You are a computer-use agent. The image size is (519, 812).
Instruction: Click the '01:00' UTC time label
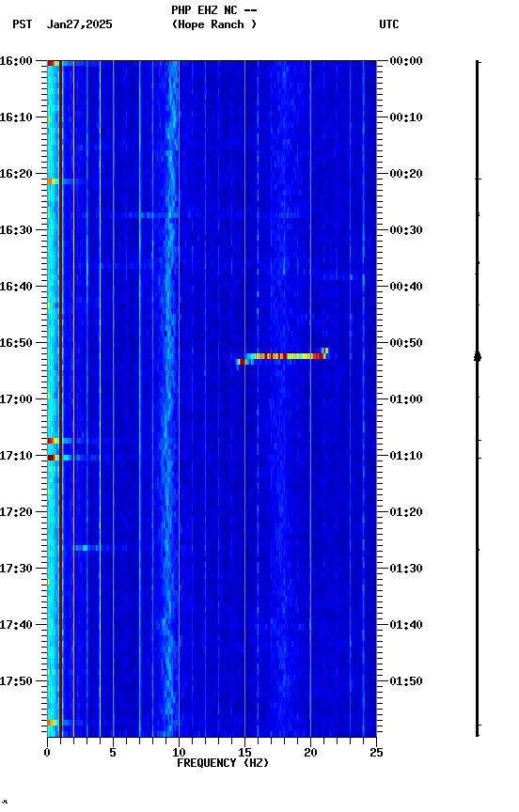[x=406, y=399]
